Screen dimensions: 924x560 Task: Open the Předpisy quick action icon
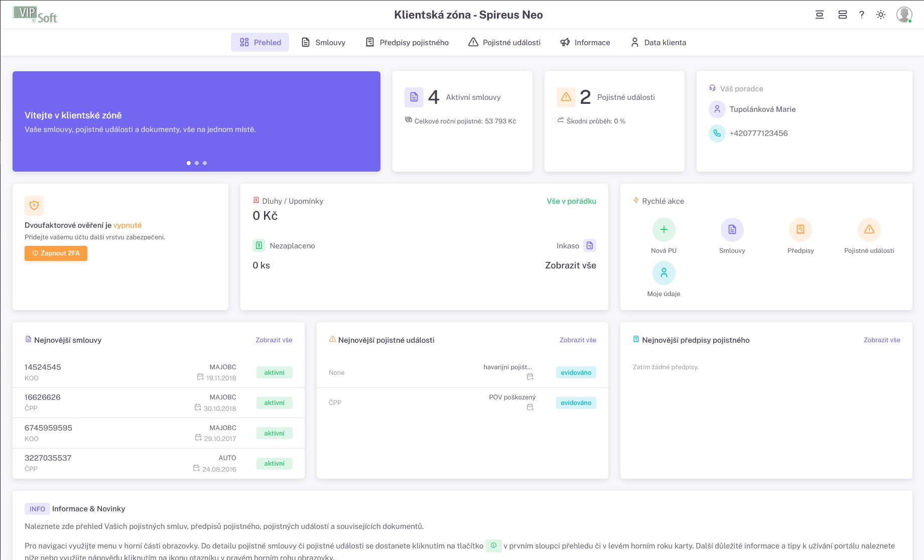coord(801,230)
